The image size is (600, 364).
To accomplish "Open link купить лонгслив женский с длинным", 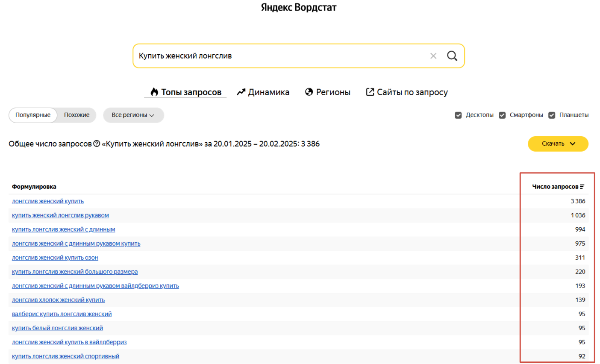I will (63, 229).
